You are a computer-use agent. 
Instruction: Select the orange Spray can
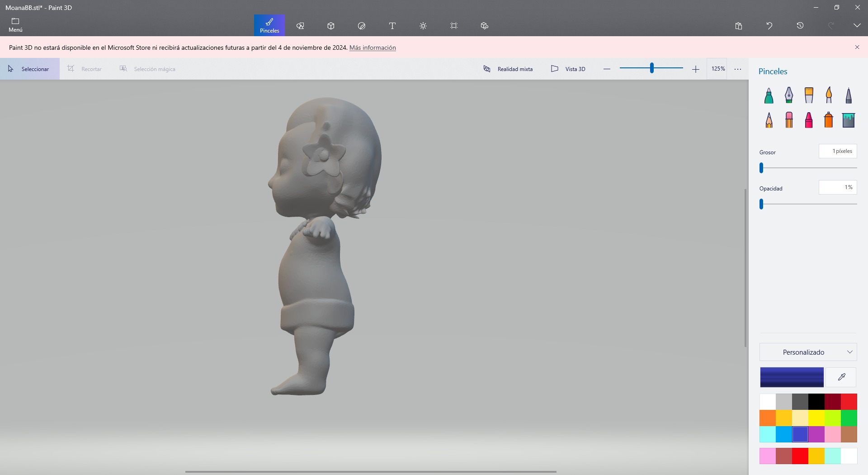(x=829, y=120)
